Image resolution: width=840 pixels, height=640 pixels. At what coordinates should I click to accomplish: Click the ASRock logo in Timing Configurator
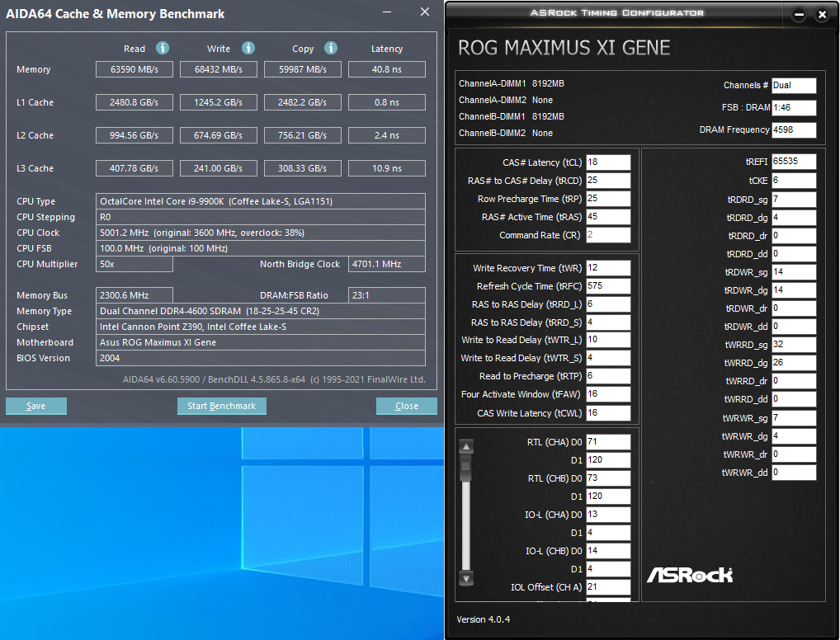(x=690, y=575)
